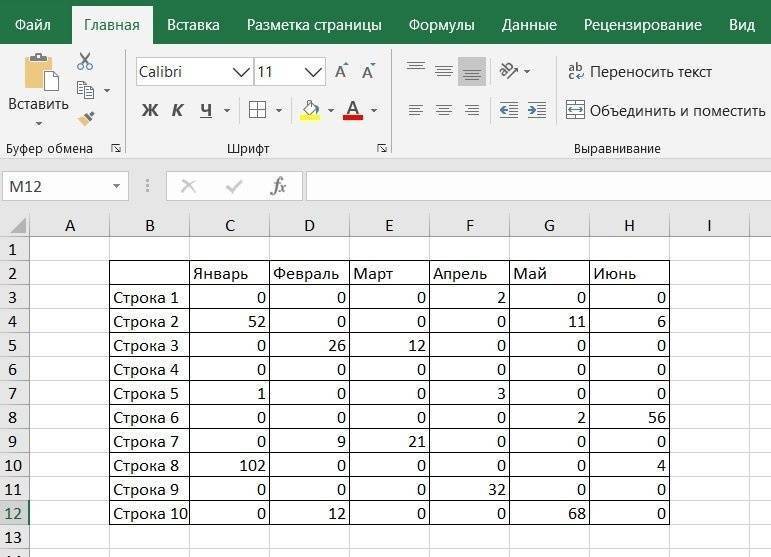Switch to the Главная tab
The image size is (771, 557).
point(112,25)
